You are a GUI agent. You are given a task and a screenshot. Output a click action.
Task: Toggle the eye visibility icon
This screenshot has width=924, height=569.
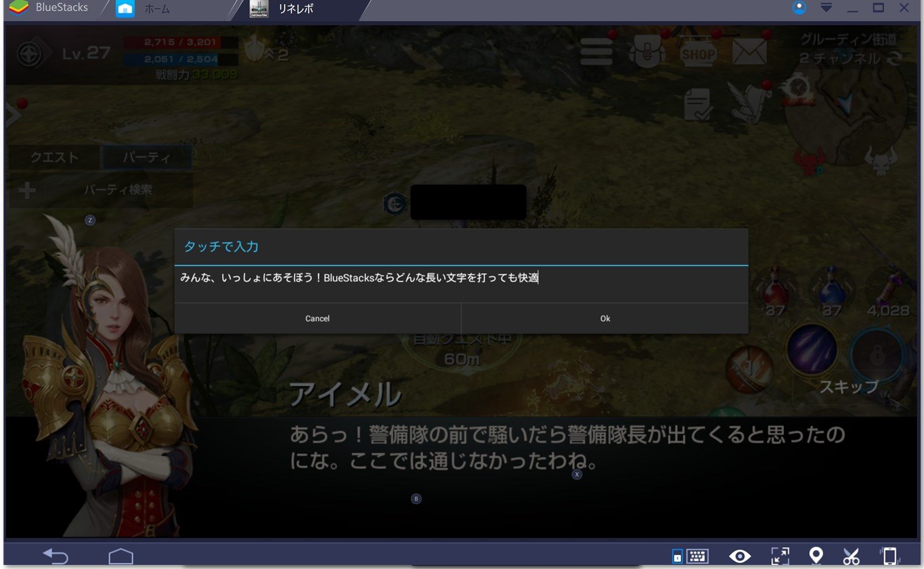pos(740,556)
